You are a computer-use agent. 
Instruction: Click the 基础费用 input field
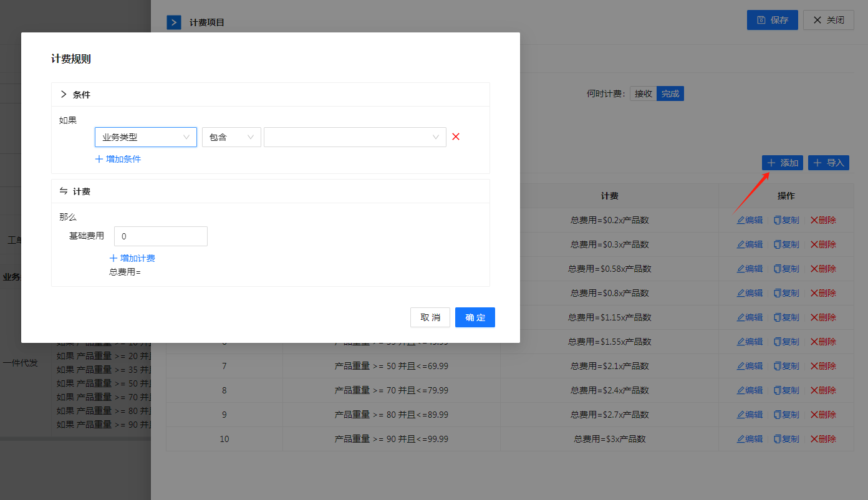pos(161,236)
